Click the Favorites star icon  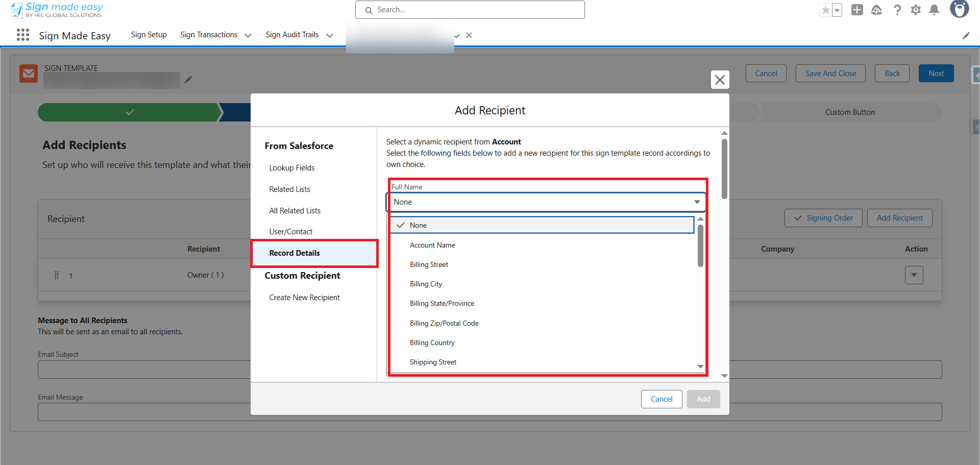point(825,10)
